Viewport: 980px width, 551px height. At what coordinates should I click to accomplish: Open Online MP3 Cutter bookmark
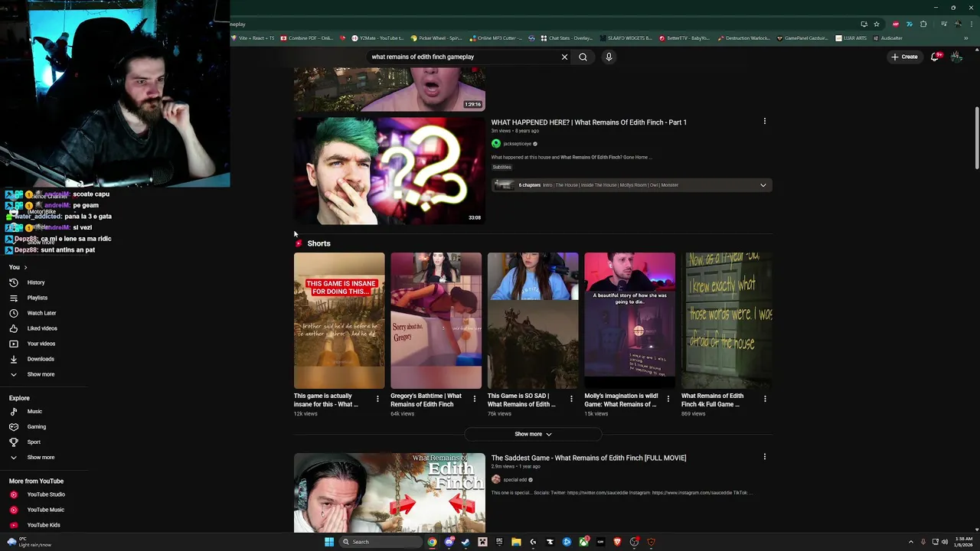click(496, 38)
